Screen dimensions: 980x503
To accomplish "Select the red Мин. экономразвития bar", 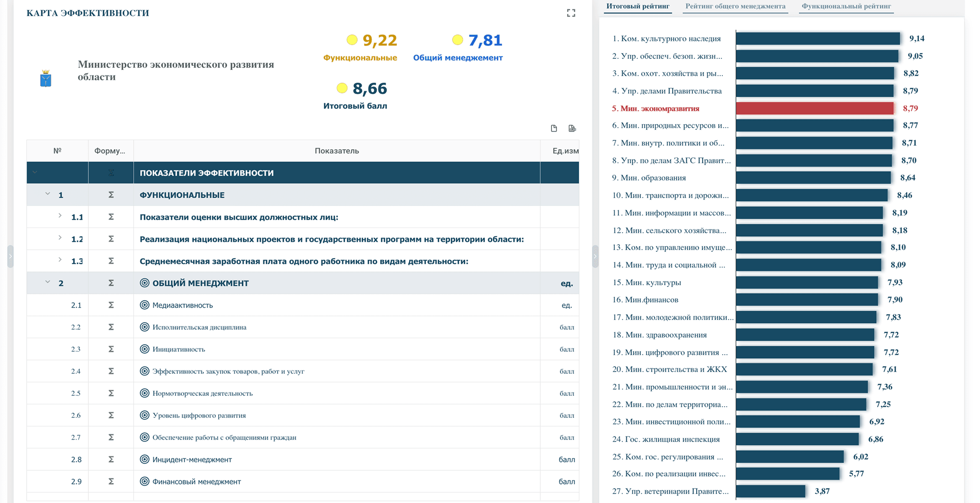I will (x=815, y=108).
